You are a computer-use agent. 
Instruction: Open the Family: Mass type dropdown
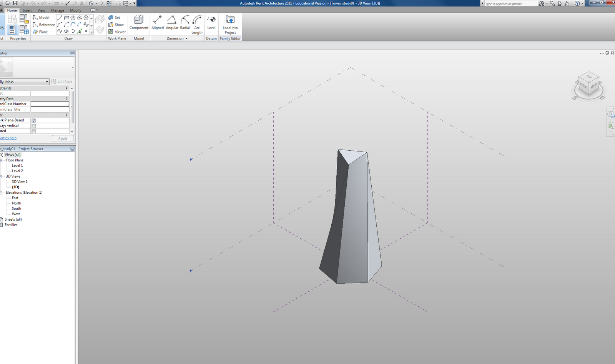(47, 81)
